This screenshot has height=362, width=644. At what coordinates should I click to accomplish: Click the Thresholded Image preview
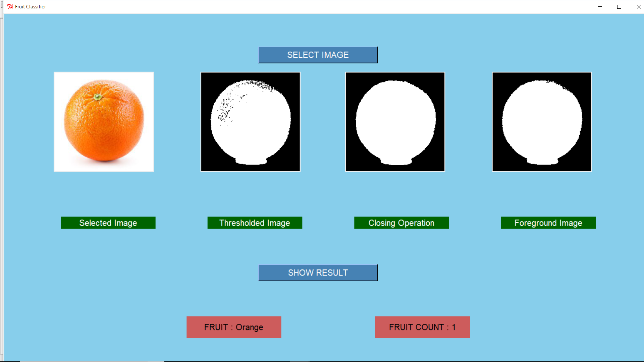coord(250,121)
